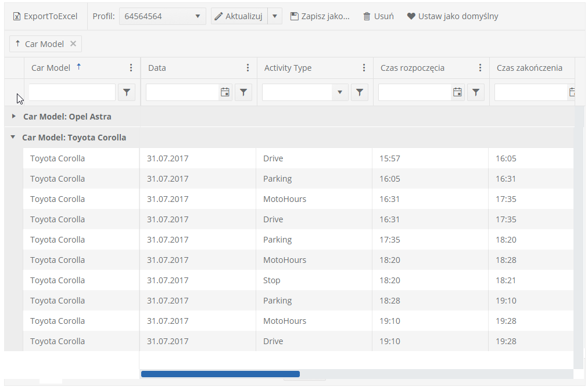Click the Car Model filter funnel icon
Screen dimensions: 588x390
tap(127, 92)
